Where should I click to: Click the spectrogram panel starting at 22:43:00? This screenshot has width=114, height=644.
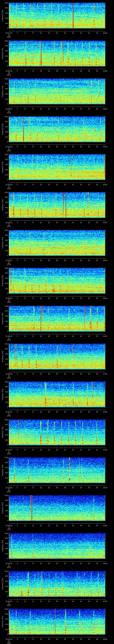57,470
